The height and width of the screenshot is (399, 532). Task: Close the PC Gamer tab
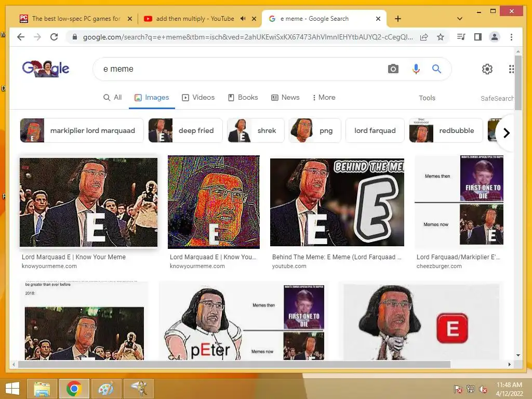pyautogui.click(x=129, y=19)
